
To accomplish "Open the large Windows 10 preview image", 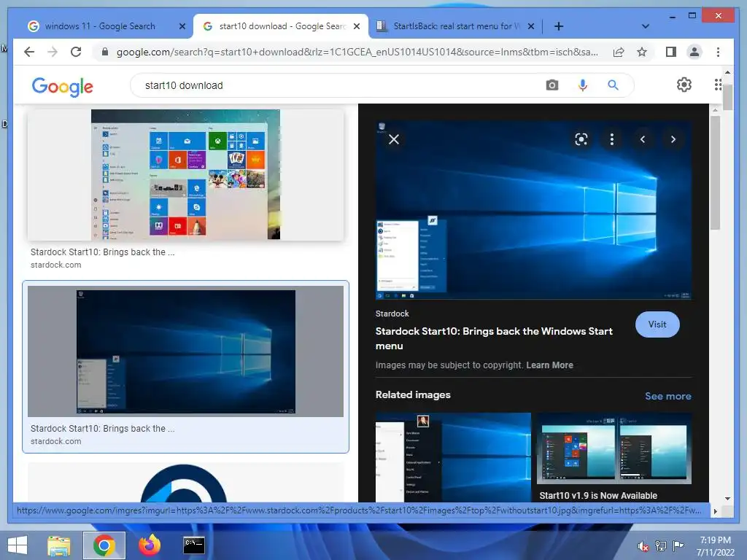I will click(x=533, y=210).
